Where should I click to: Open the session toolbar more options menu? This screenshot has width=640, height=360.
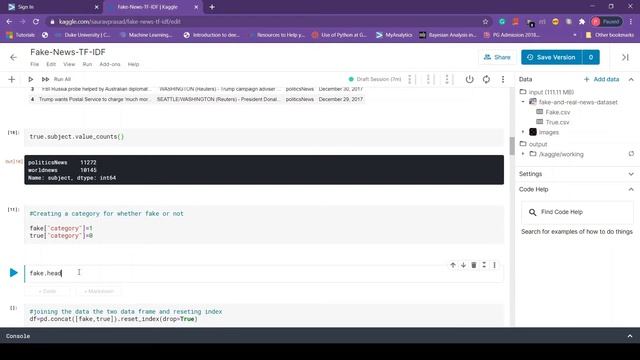pos(503,79)
